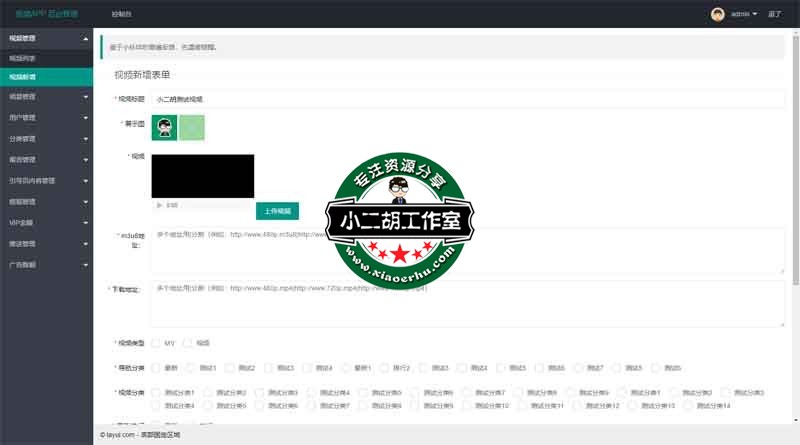Collapse the 视频管理 sidebar section
800x445 pixels.
[45, 39]
